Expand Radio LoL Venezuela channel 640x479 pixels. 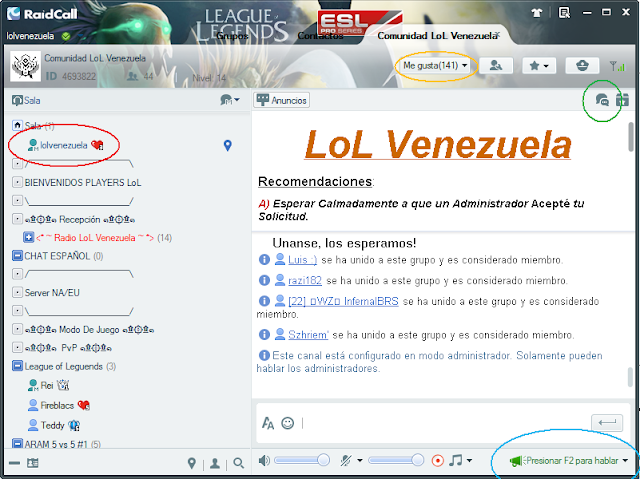tap(28, 237)
